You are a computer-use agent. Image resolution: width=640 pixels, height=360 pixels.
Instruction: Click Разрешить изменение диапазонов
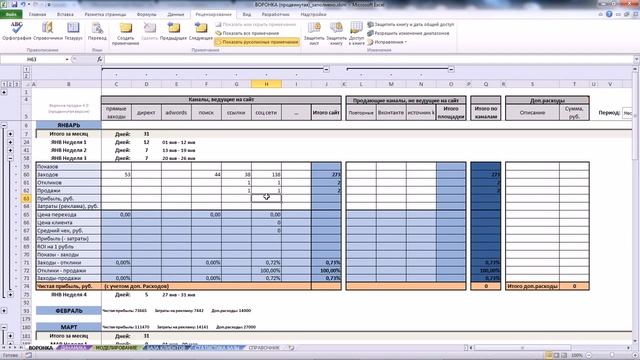408,33
